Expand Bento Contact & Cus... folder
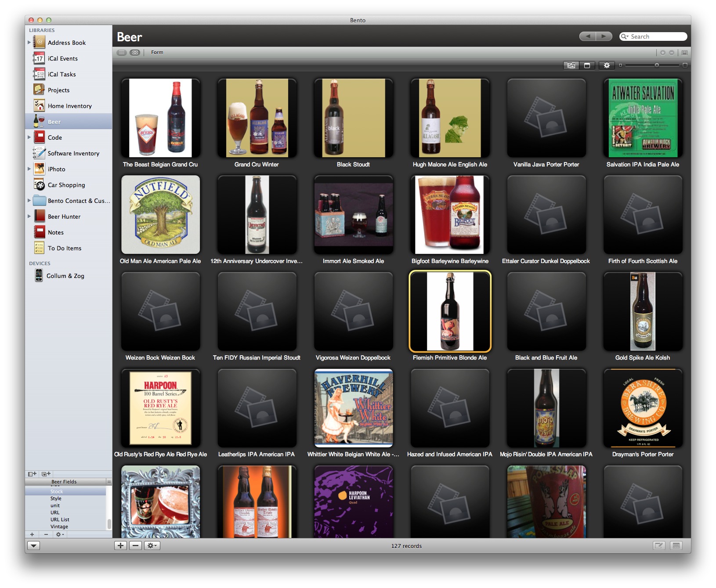The height and width of the screenshot is (588, 716). (x=29, y=200)
